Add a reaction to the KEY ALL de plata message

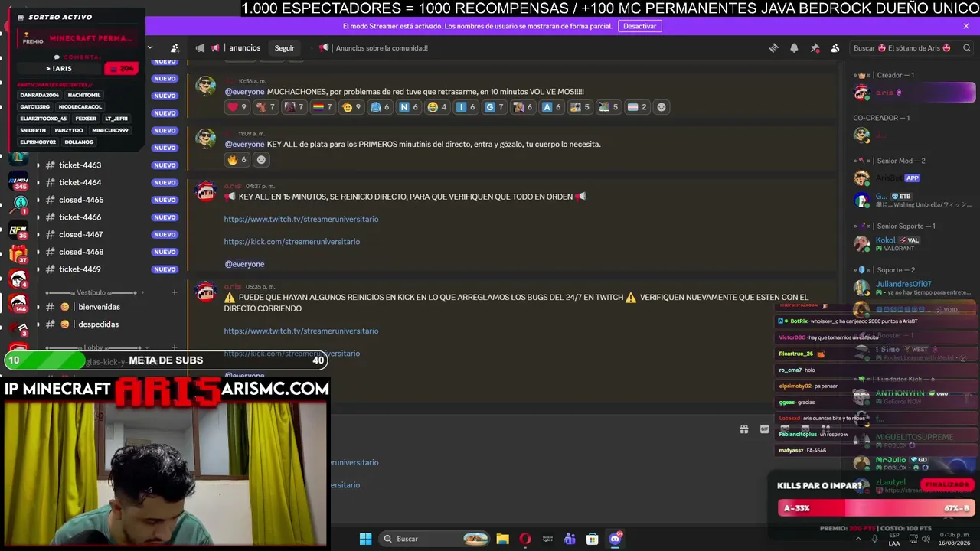pyautogui.click(x=261, y=160)
